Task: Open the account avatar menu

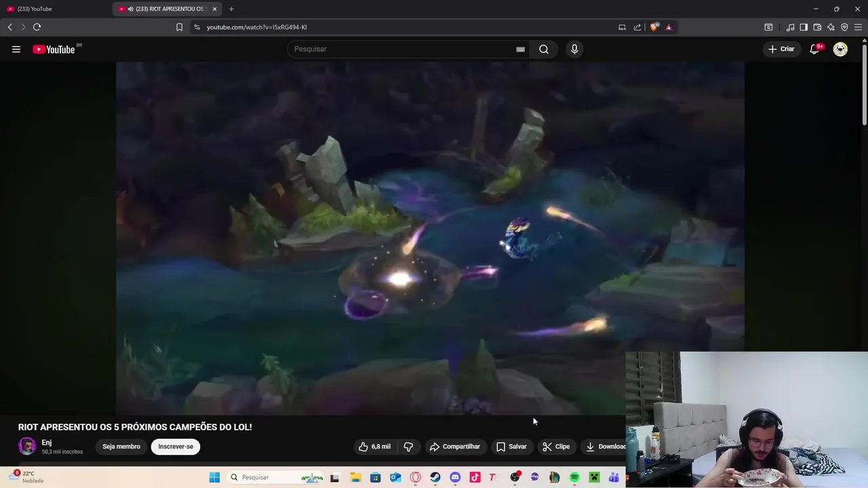Action: (840, 49)
